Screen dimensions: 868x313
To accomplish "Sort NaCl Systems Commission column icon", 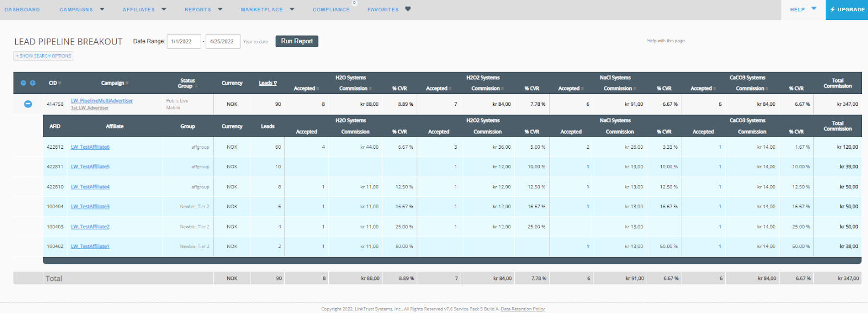I will coord(635,88).
